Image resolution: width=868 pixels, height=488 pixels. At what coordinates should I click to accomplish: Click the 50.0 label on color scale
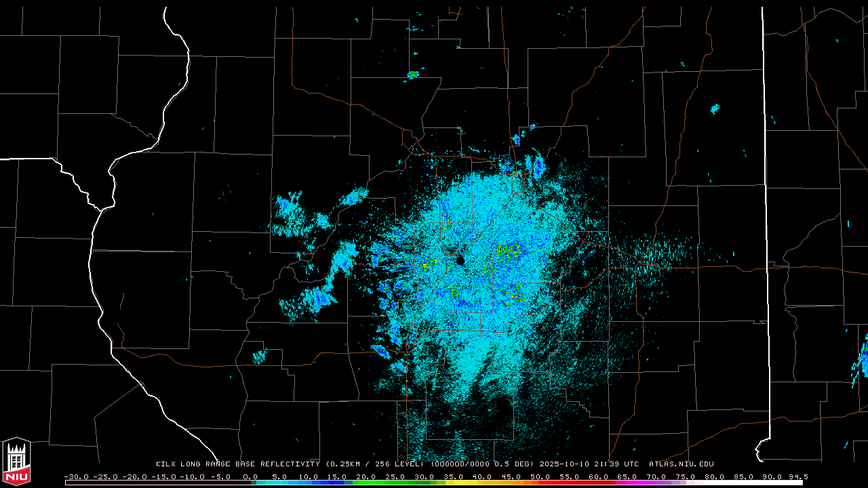(540, 476)
